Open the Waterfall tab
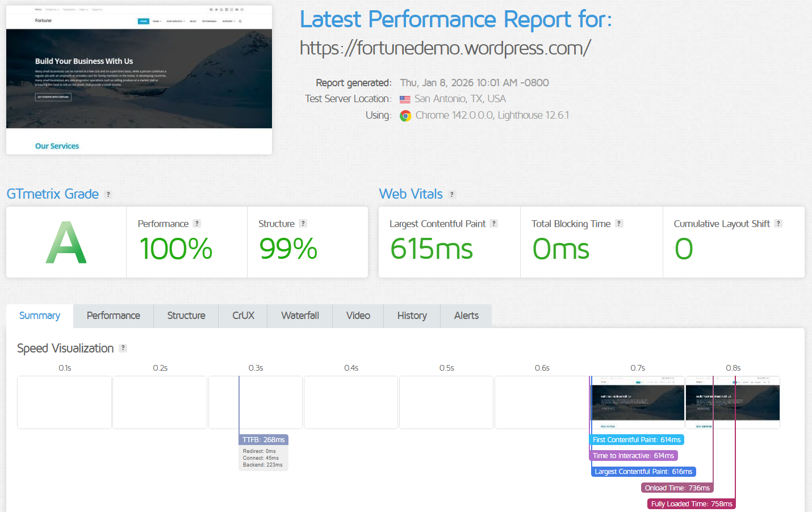The height and width of the screenshot is (512, 812). [300, 316]
